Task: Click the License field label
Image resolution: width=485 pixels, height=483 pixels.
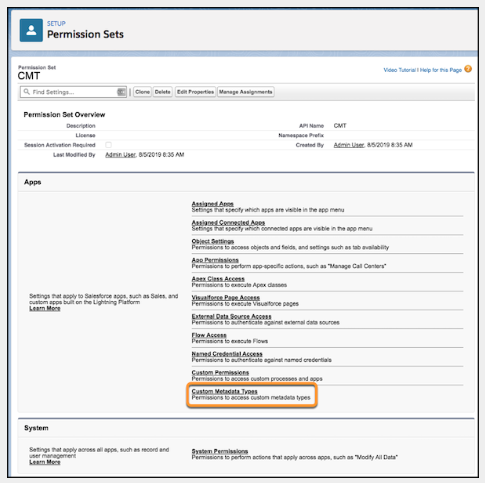Action: pyautogui.click(x=85, y=135)
